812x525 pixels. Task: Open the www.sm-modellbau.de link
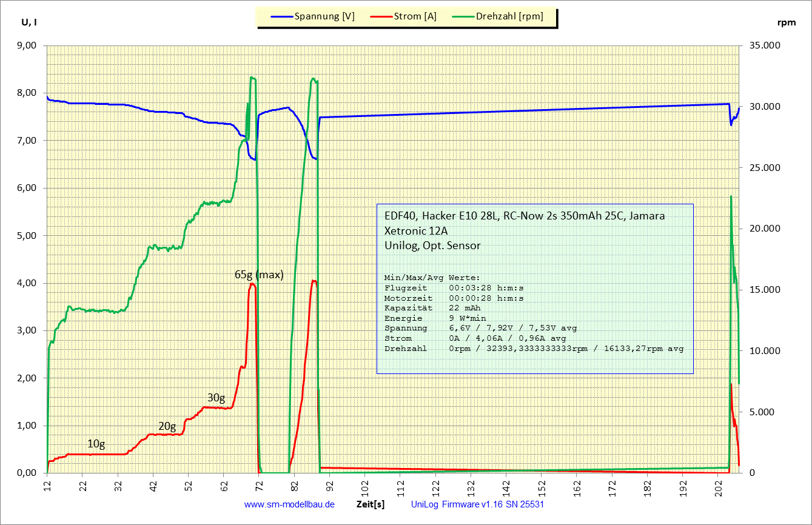(289, 504)
